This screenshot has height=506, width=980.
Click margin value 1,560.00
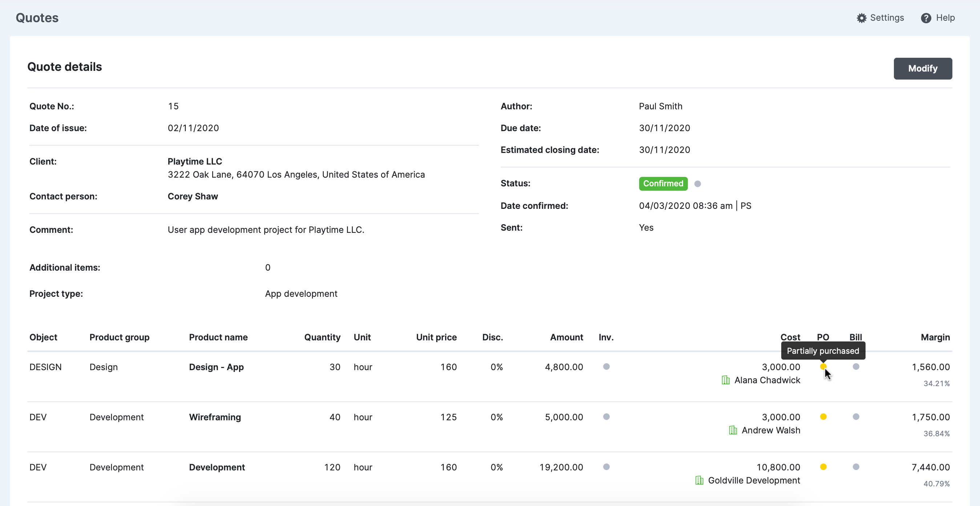[931, 367]
